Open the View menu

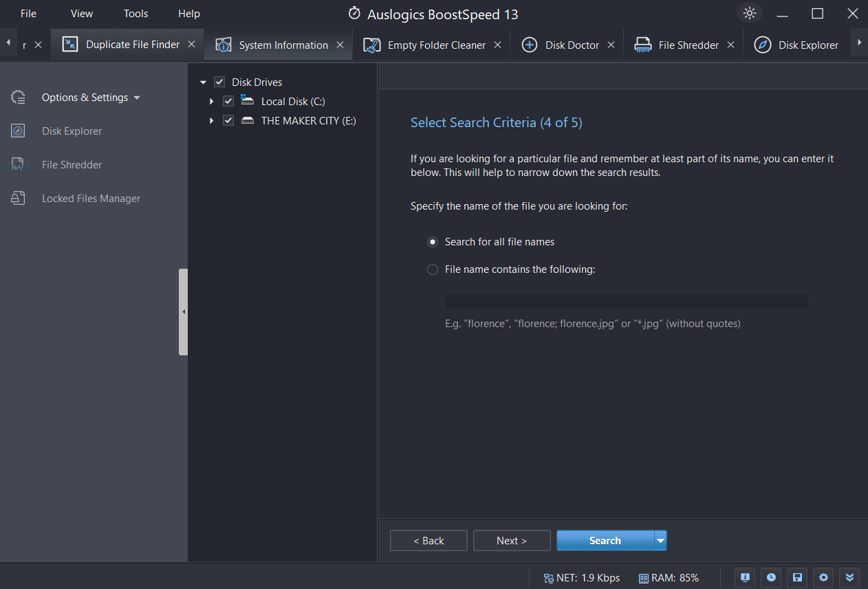tap(81, 14)
